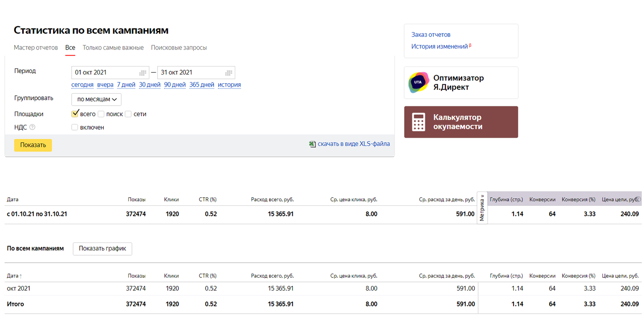The height and width of the screenshot is (333, 644).
Task: Click the sort arrow next to Дата
Action: tap(21, 276)
